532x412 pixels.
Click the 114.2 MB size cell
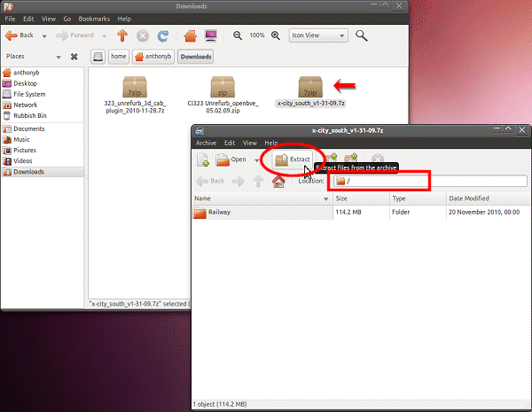click(x=348, y=213)
